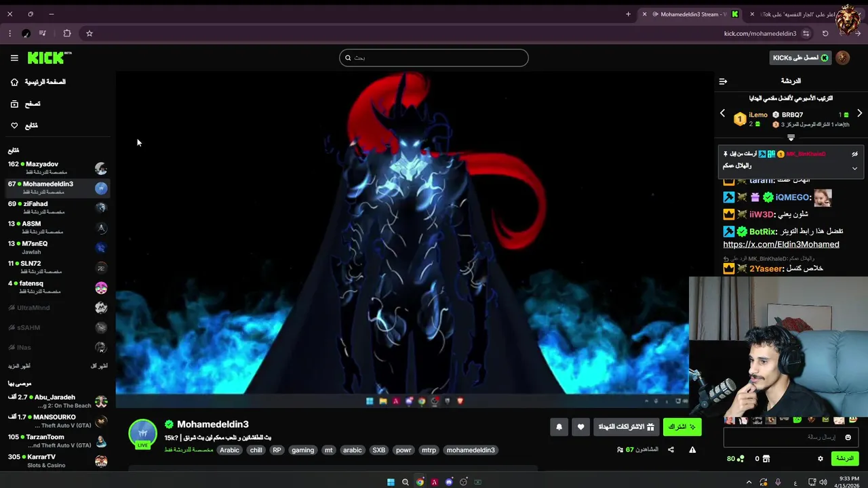Click the RP tag
Screen dimensions: 868x488
pyautogui.click(x=277, y=450)
